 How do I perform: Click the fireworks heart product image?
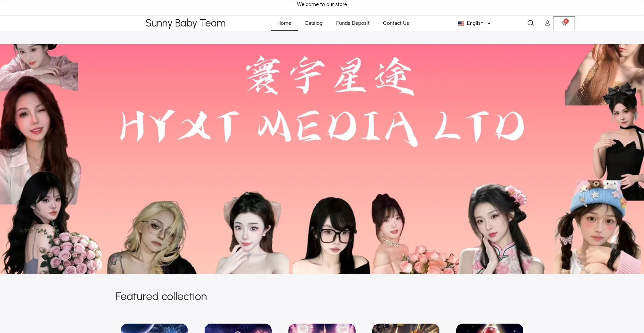322,329
